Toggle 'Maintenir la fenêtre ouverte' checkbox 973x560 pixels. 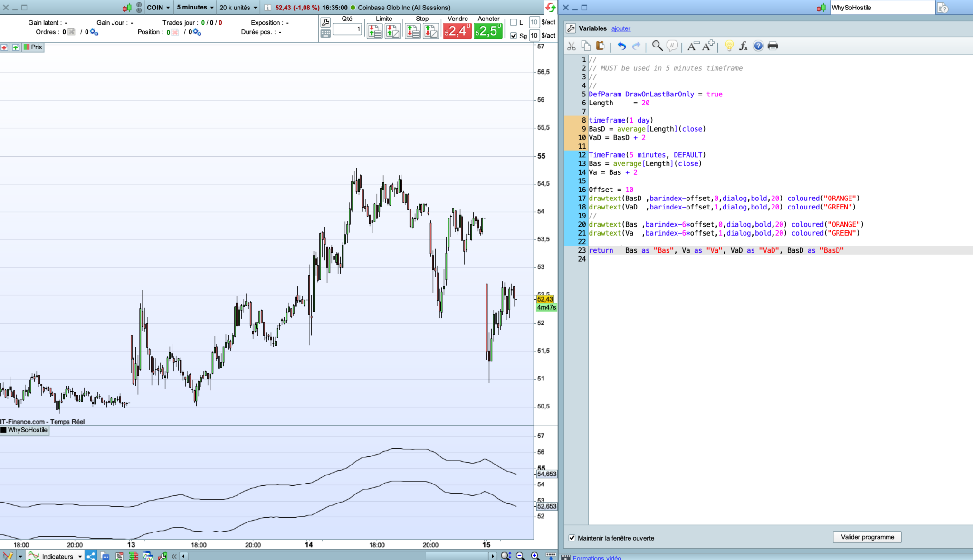pyautogui.click(x=572, y=538)
